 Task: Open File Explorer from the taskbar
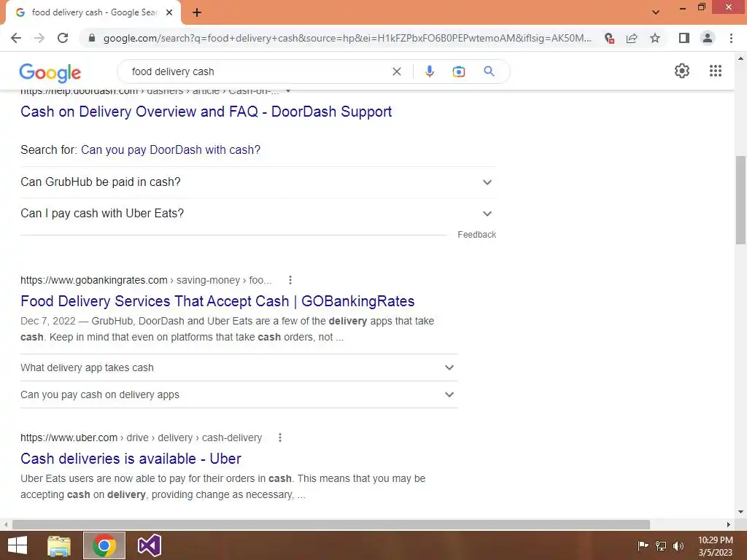coord(59,545)
